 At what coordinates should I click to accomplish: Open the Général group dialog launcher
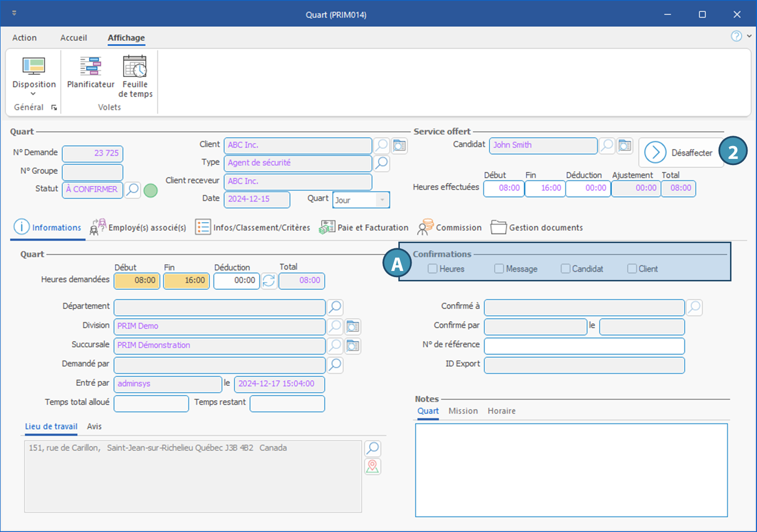[x=54, y=108]
